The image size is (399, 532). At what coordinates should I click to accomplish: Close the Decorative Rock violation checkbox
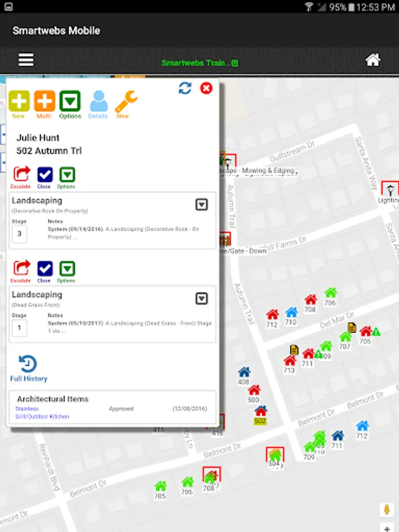(x=45, y=175)
